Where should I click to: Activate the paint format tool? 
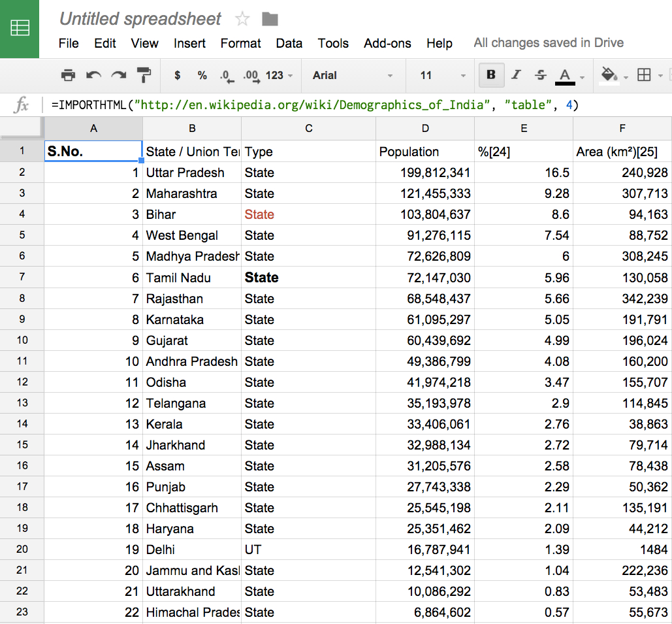pos(143,75)
